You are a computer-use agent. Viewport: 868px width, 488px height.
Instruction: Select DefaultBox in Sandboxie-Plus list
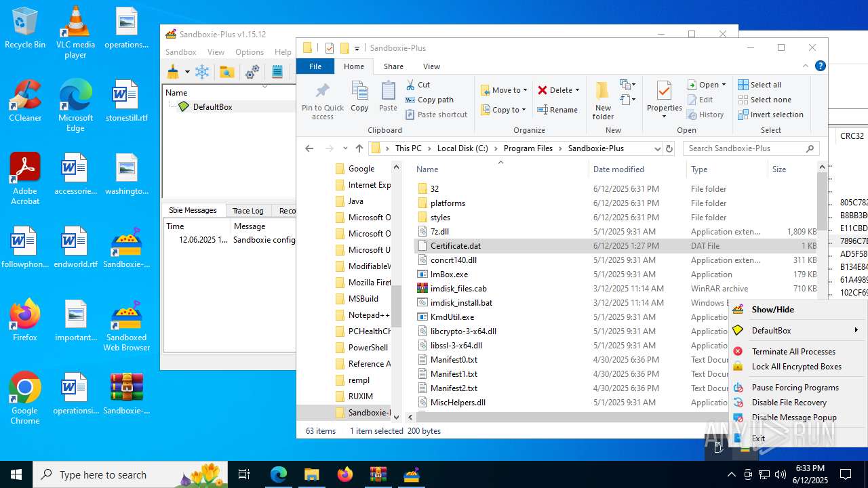pos(212,107)
